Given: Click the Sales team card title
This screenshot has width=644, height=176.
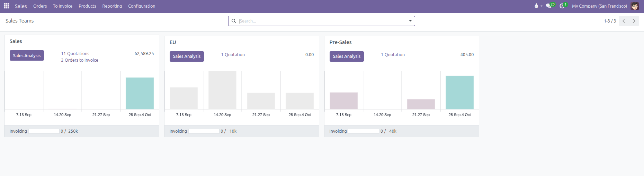Looking at the screenshot, I should click(x=16, y=41).
